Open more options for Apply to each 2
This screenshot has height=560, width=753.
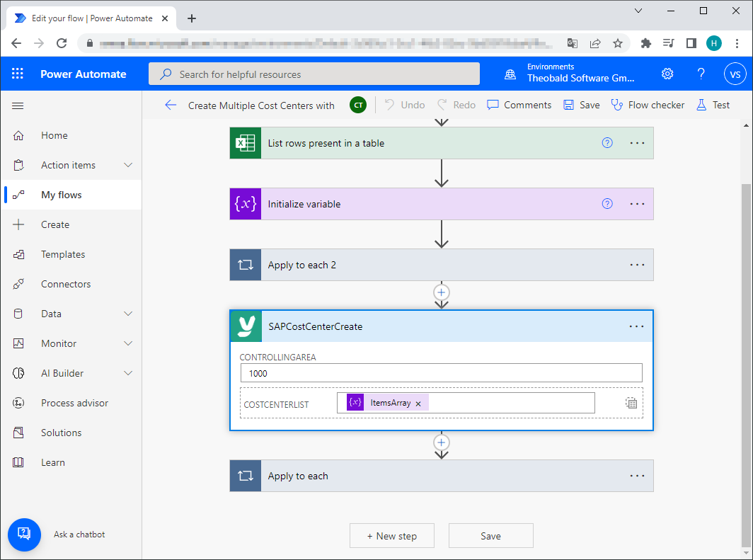[x=637, y=265]
